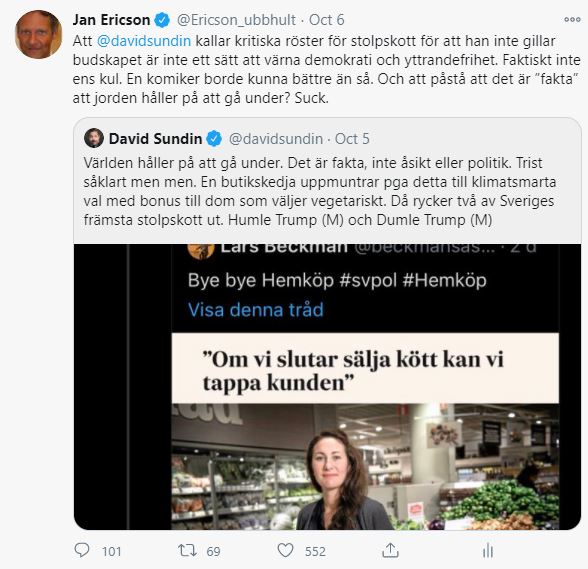
Task: Click the reply speech bubble icon
Action: [82, 550]
